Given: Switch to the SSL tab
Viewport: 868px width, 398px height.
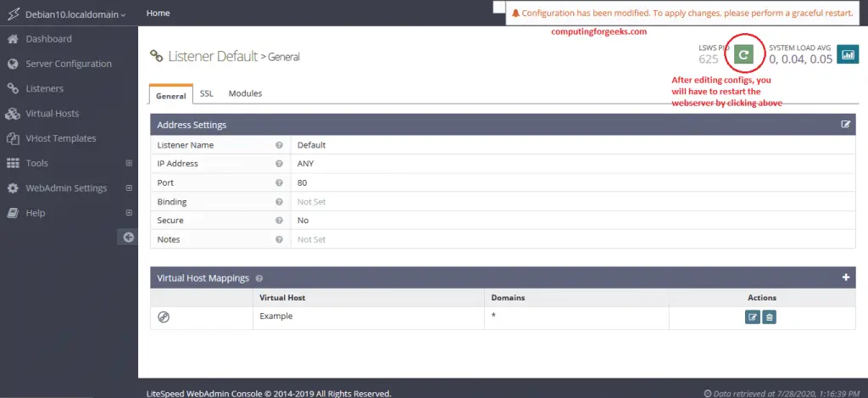Looking at the screenshot, I should coord(207,93).
